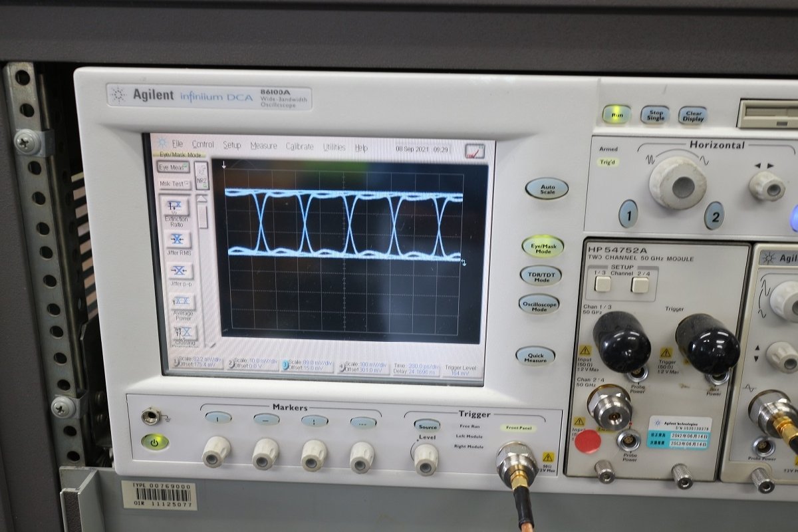
Task: Open the channel 2 scale and offset settings
Action: tap(251, 364)
